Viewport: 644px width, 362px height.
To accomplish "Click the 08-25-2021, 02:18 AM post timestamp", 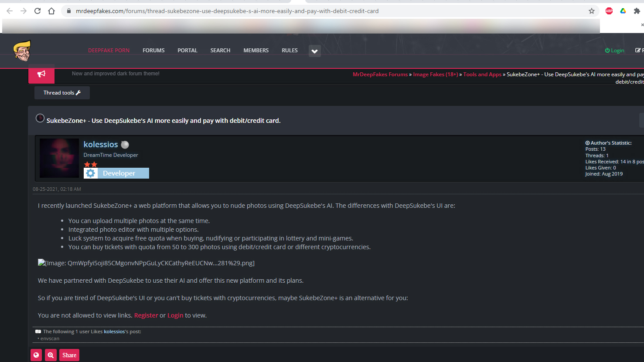I will coord(57,189).
